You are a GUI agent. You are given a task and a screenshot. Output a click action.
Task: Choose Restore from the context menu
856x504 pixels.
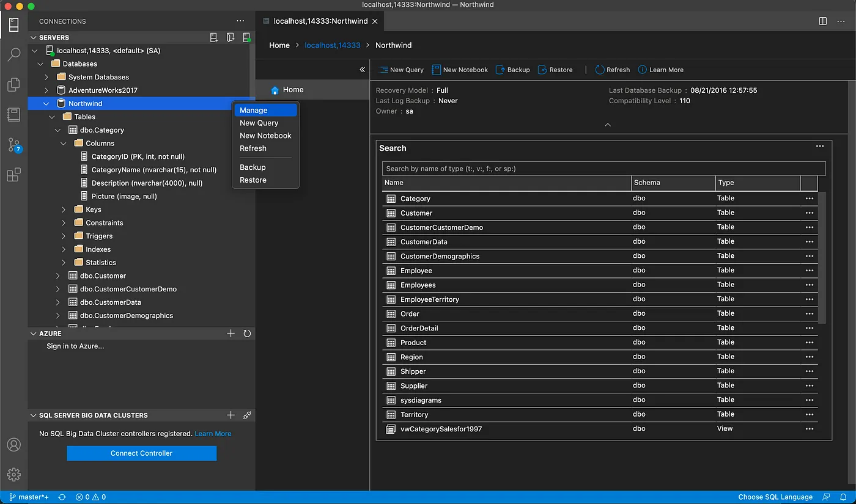pyautogui.click(x=265, y=180)
